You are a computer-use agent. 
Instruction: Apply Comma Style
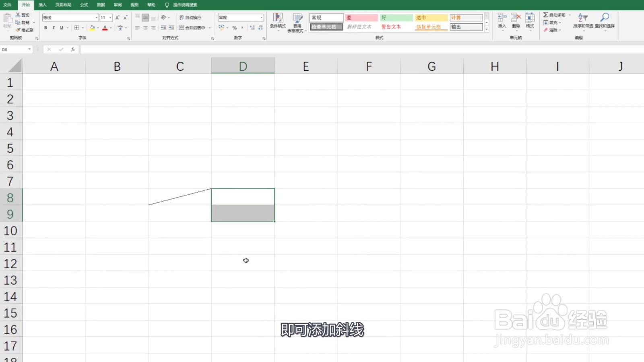[242, 28]
